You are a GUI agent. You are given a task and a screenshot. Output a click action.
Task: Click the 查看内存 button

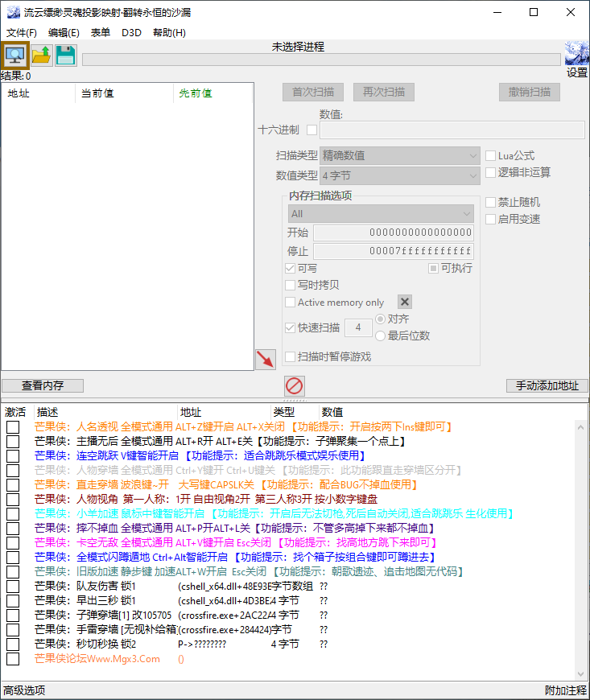click(x=43, y=385)
